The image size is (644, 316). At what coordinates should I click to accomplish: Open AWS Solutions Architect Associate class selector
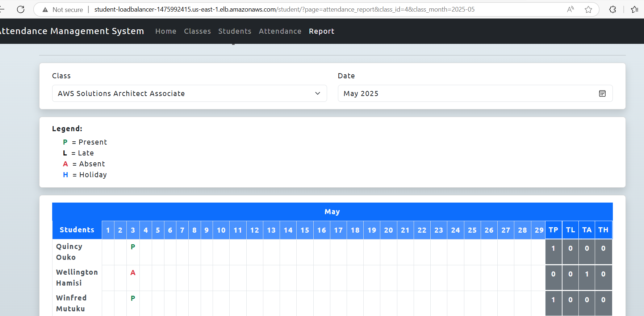pyautogui.click(x=189, y=93)
